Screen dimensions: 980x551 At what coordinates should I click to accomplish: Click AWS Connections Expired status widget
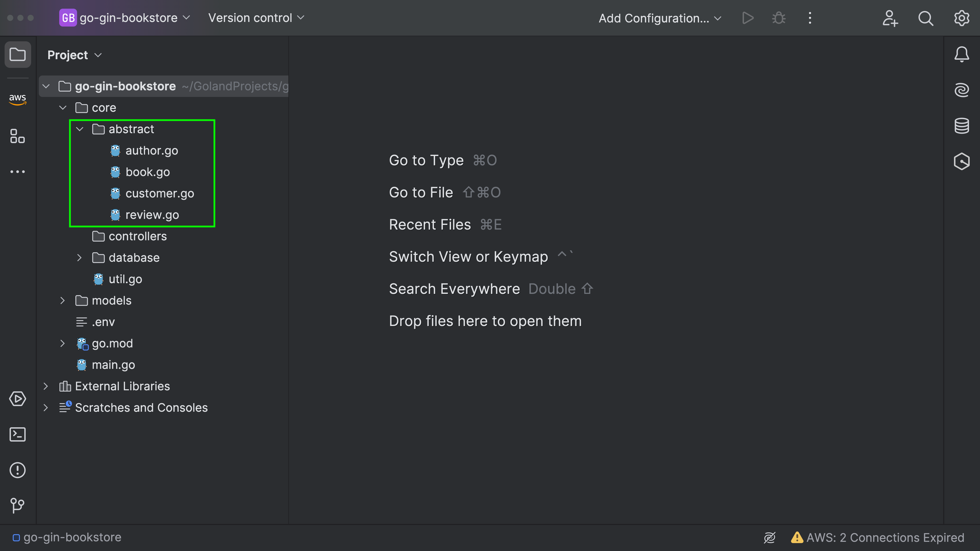[x=877, y=537]
